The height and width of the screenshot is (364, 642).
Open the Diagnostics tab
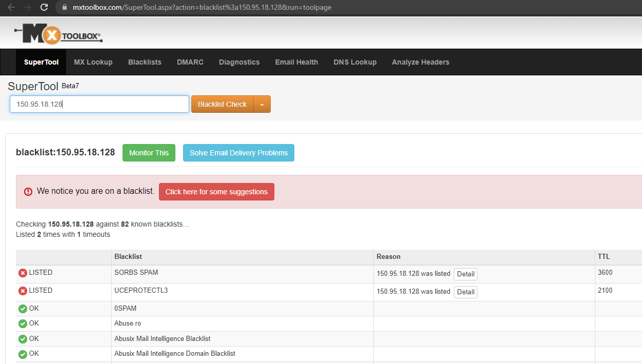point(239,62)
